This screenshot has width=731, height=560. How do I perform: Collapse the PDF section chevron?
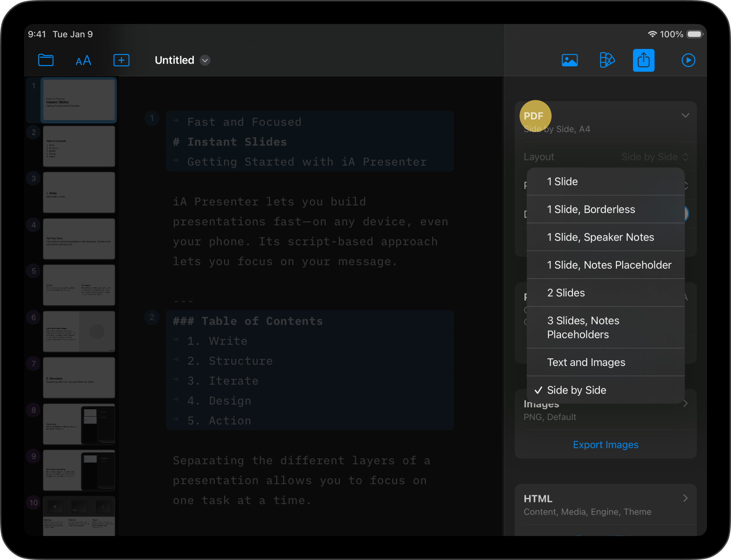(x=685, y=116)
